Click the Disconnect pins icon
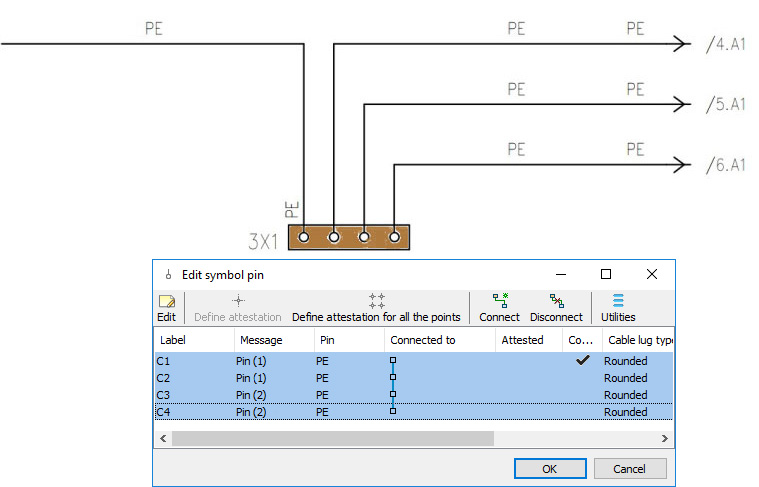This screenshot has height=487, width=759. 556,307
